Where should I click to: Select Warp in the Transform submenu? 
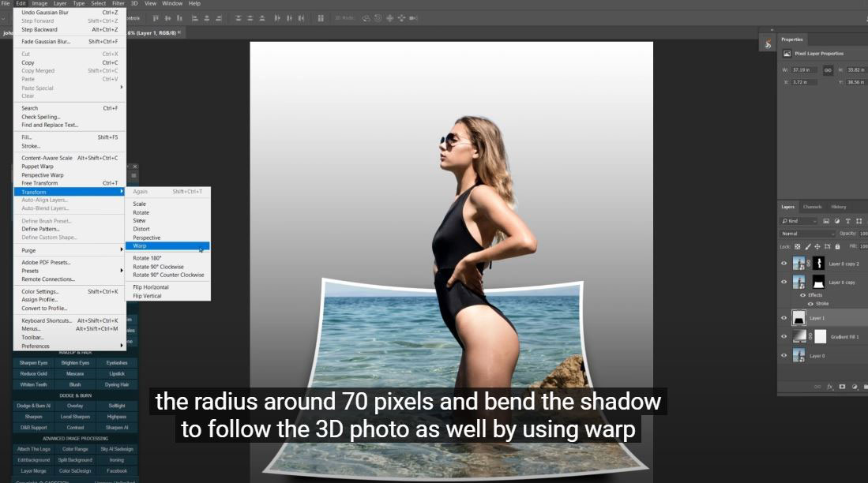[x=140, y=246]
